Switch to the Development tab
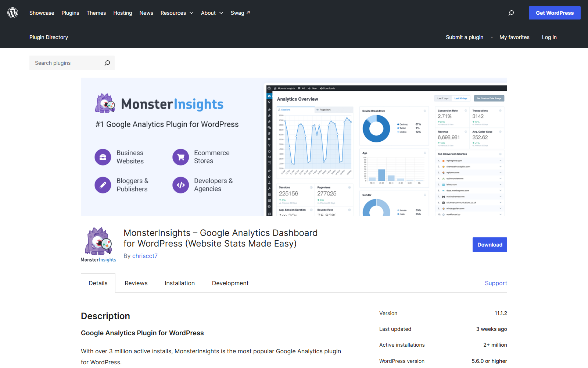The image size is (588, 368). coord(230,283)
